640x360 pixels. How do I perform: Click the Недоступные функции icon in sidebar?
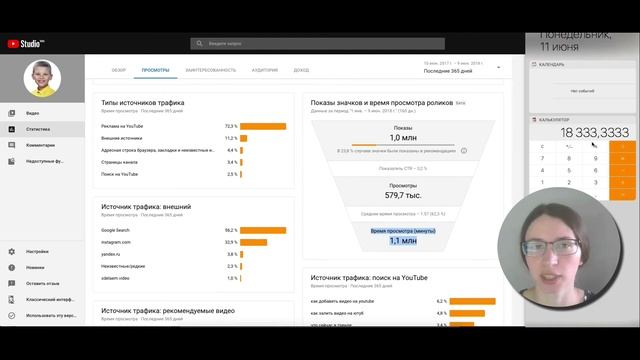[x=11, y=161]
